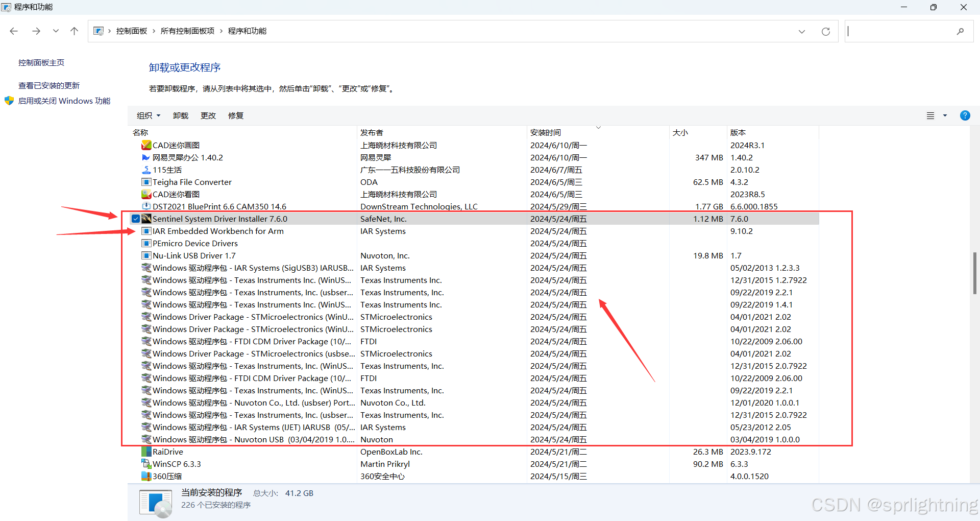This screenshot has height=521, width=980.
Task: Click the RaiDrive program icon
Action: coord(146,452)
